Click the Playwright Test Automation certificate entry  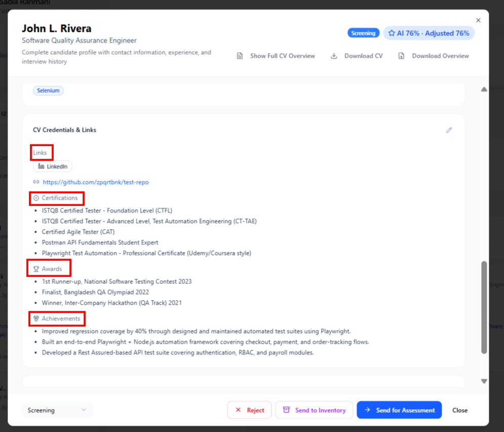click(x=146, y=253)
